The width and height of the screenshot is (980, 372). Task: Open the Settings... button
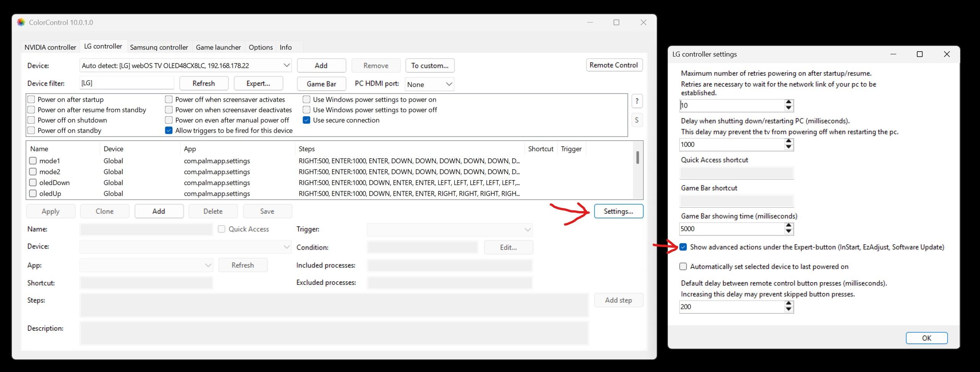point(619,211)
